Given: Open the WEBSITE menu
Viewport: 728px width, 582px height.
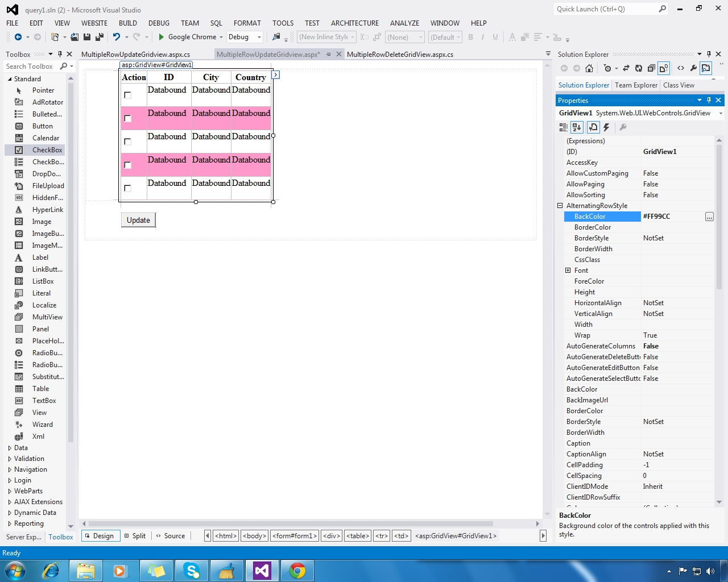Looking at the screenshot, I should click(94, 23).
